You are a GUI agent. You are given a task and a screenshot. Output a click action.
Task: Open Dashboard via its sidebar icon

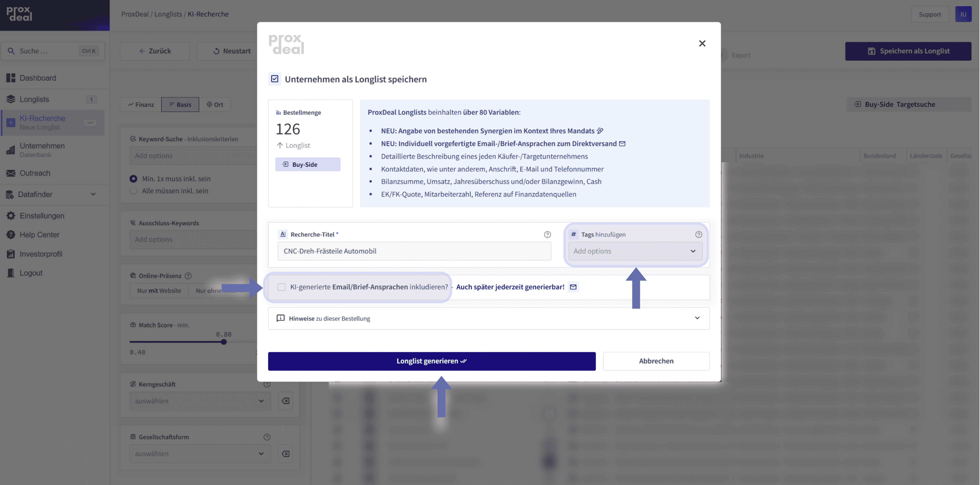(x=11, y=78)
